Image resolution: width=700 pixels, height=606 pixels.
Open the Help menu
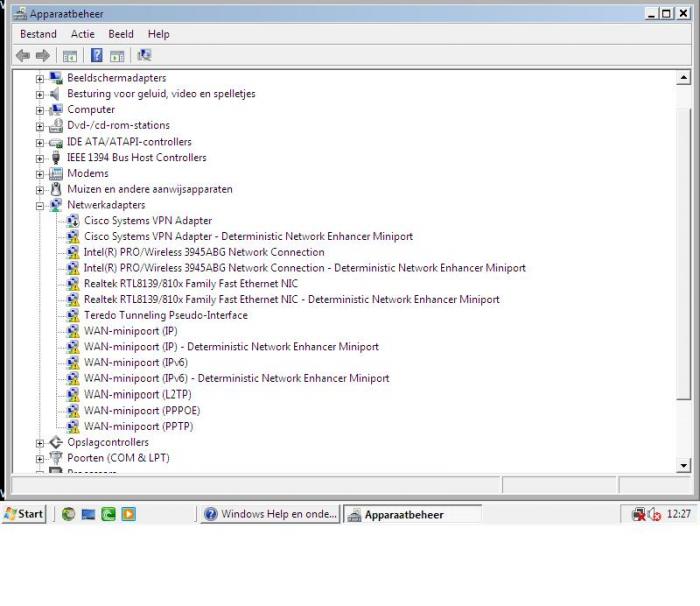pyautogui.click(x=158, y=34)
